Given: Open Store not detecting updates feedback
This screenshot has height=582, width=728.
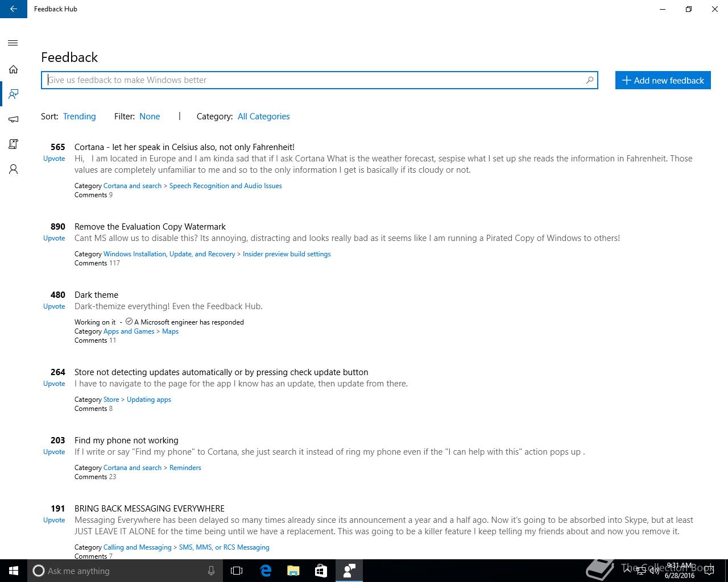Looking at the screenshot, I should coord(221,372).
